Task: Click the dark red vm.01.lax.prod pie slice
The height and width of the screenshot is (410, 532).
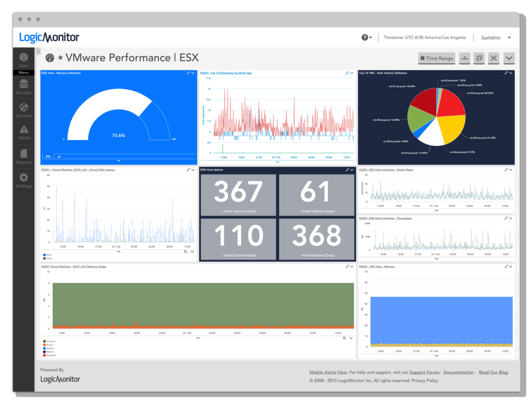Action: [x=426, y=101]
